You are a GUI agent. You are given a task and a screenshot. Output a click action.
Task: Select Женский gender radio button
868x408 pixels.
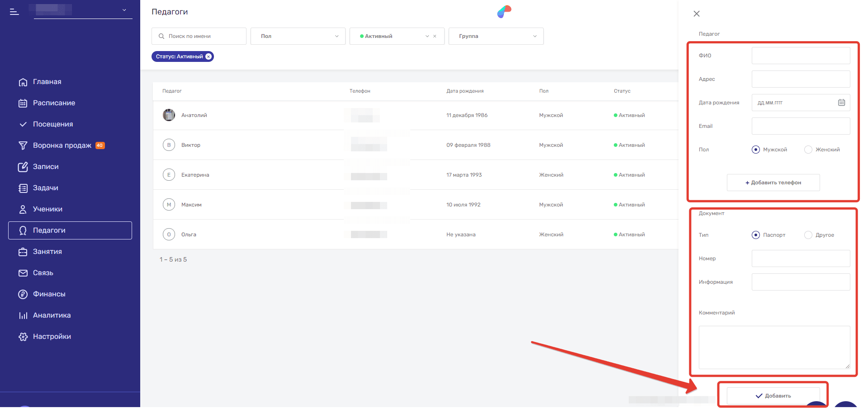(x=808, y=150)
